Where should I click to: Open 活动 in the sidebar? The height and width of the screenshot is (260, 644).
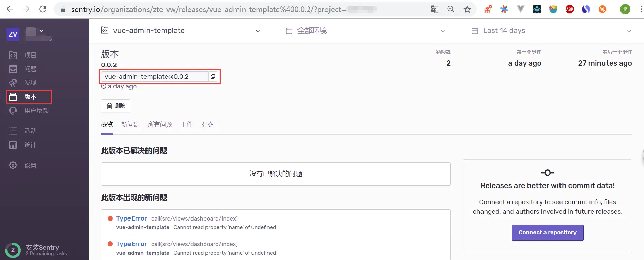click(x=30, y=131)
